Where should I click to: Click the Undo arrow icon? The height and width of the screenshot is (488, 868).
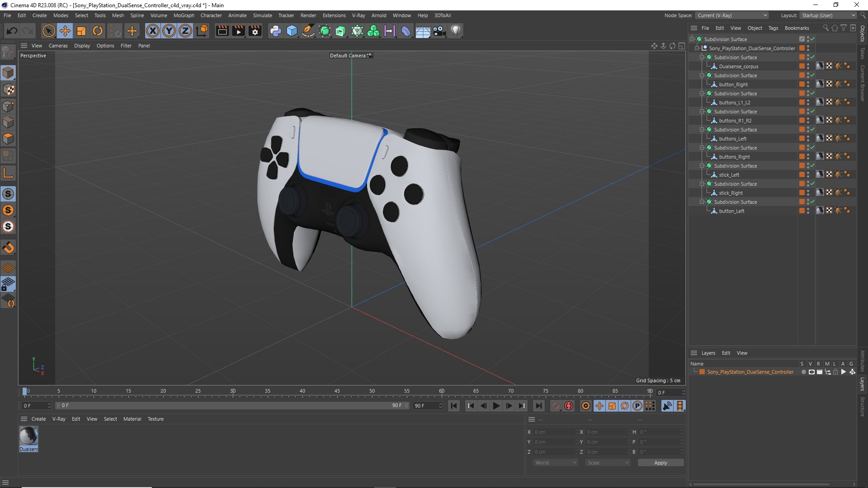(x=12, y=31)
